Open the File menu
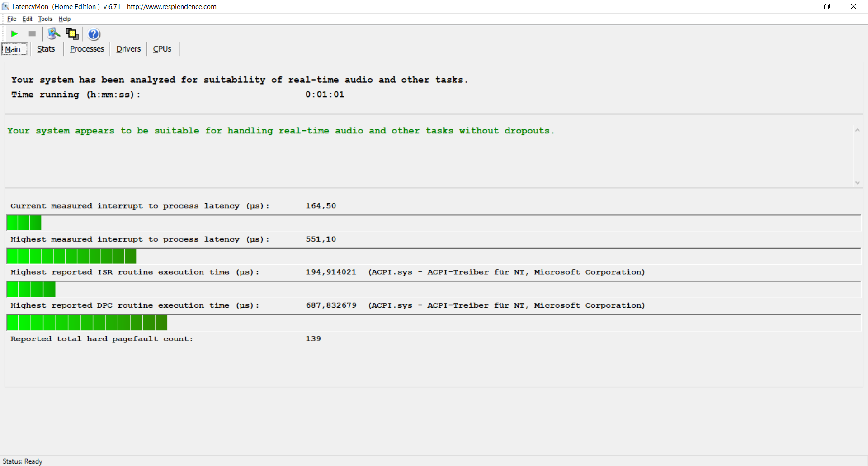The image size is (868, 466). pos(12,19)
